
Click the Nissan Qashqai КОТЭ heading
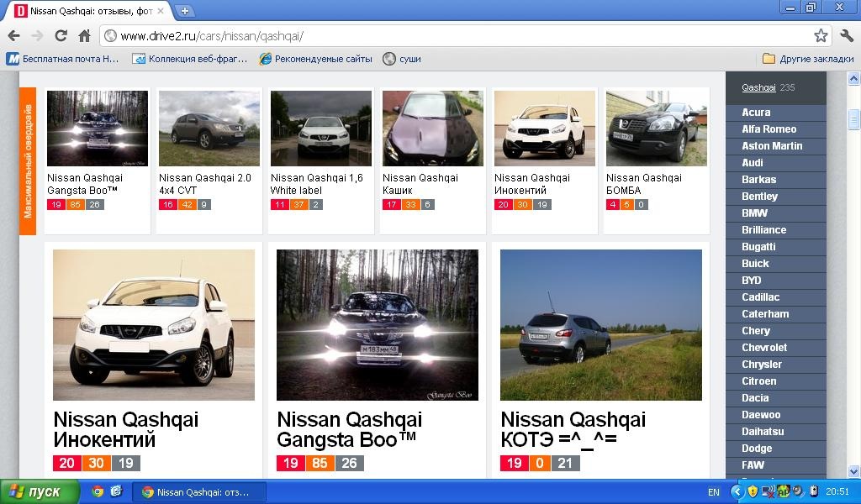click(573, 429)
